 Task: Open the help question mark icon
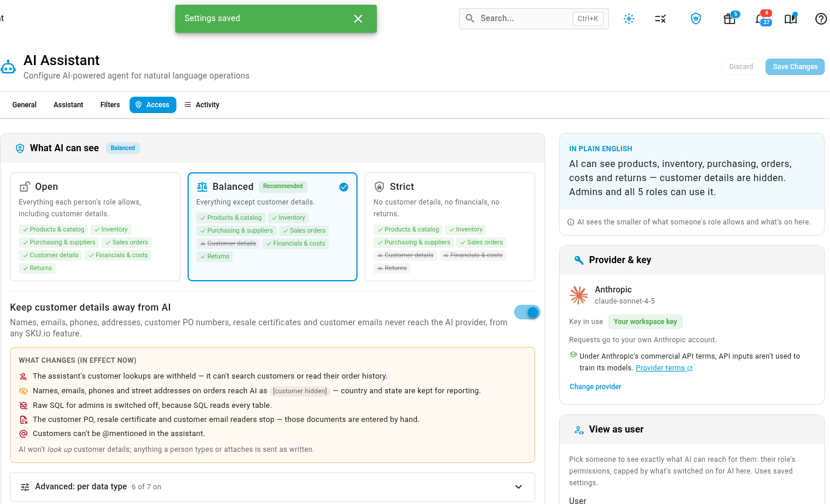click(x=821, y=19)
